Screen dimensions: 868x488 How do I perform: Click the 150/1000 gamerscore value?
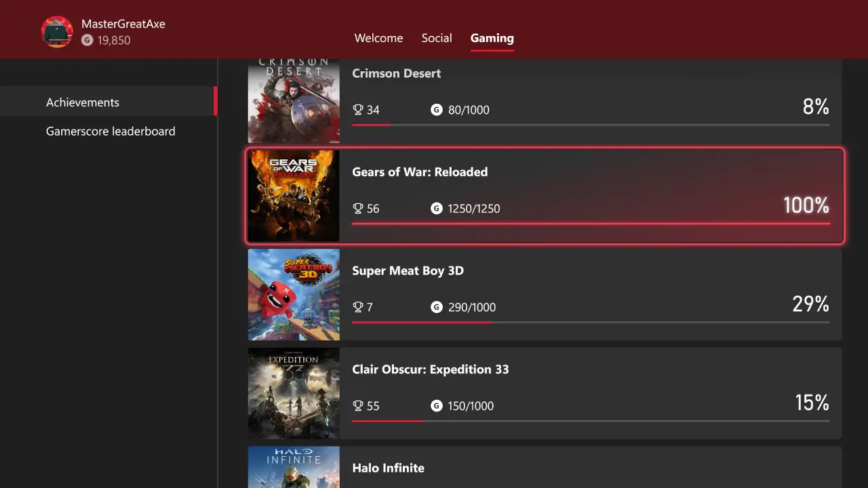tap(471, 406)
